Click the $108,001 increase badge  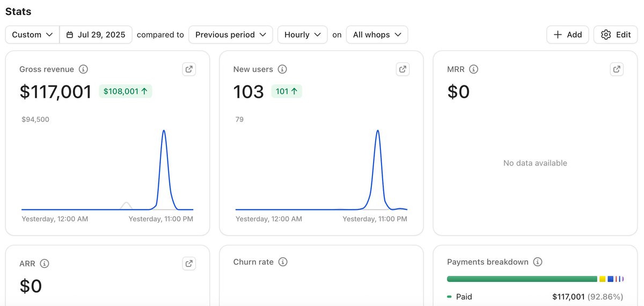tap(126, 91)
